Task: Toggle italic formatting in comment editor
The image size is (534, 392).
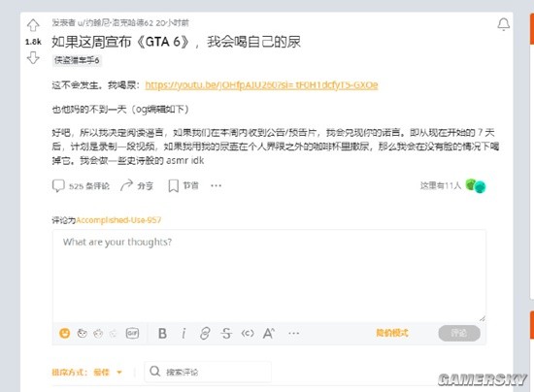Action: 184,334
